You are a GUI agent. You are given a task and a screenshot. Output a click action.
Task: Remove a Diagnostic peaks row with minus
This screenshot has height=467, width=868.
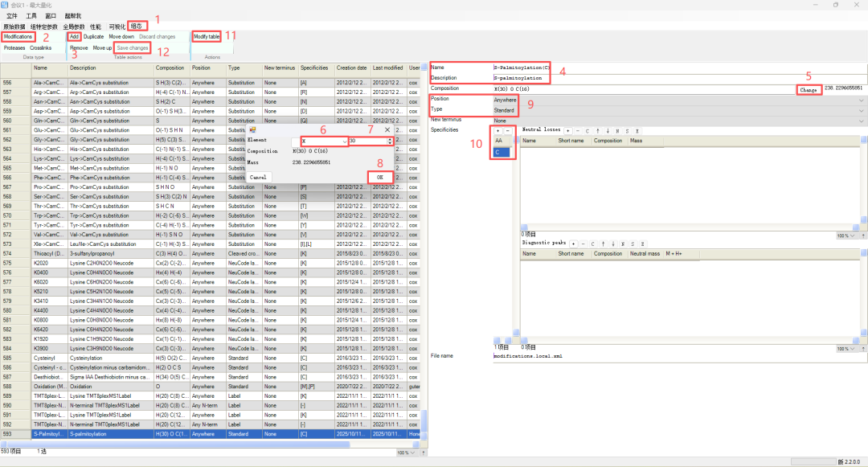pyautogui.click(x=583, y=244)
